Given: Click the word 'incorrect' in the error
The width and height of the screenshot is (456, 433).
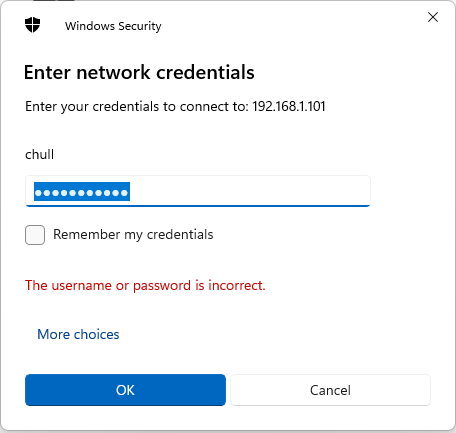Looking at the screenshot, I should [237, 285].
